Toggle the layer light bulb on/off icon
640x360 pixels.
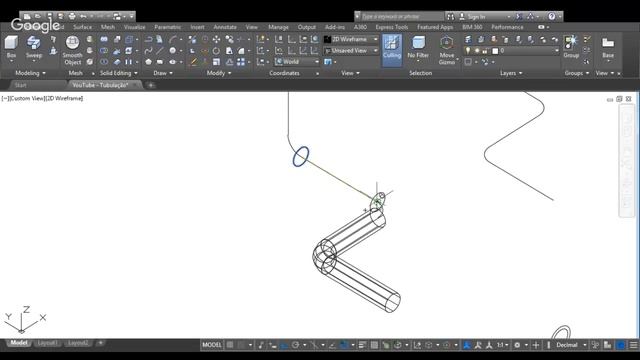(468, 51)
